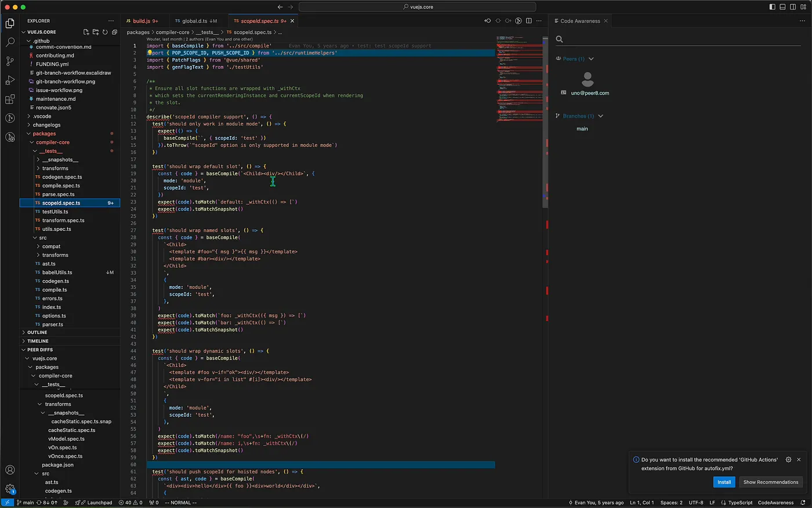
Task: Toggle the secondary side bar layout button
Action: [x=793, y=7]
